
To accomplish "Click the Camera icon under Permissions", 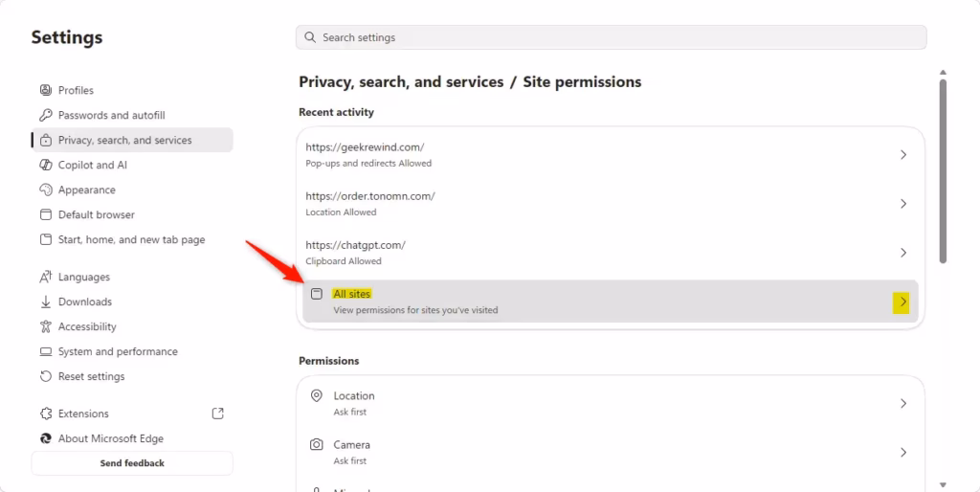I will [x=317, y=445].
